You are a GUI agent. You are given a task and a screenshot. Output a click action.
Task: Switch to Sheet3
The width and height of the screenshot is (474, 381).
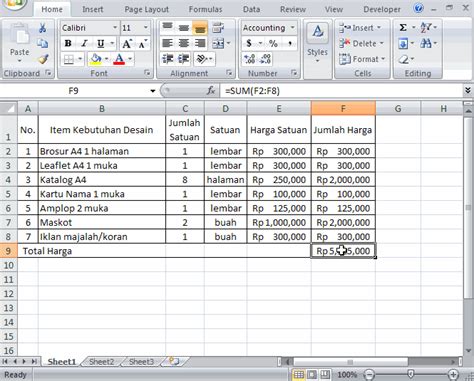pyautogui.click(x=141, y=362)
